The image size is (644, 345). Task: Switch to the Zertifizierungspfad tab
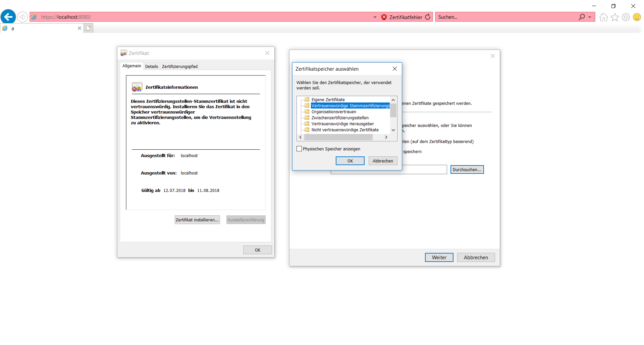tap(179, 67)
